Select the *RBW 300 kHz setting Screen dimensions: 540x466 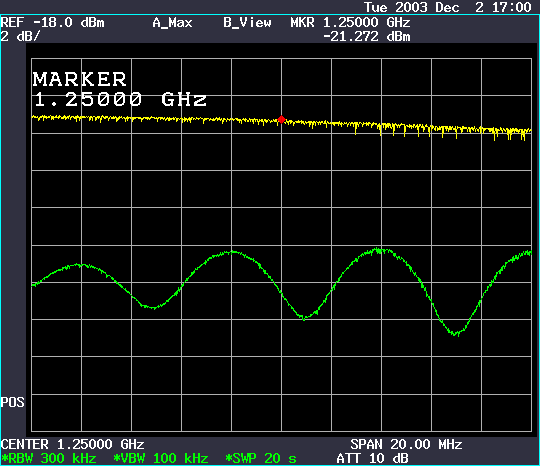click(49, 458)
